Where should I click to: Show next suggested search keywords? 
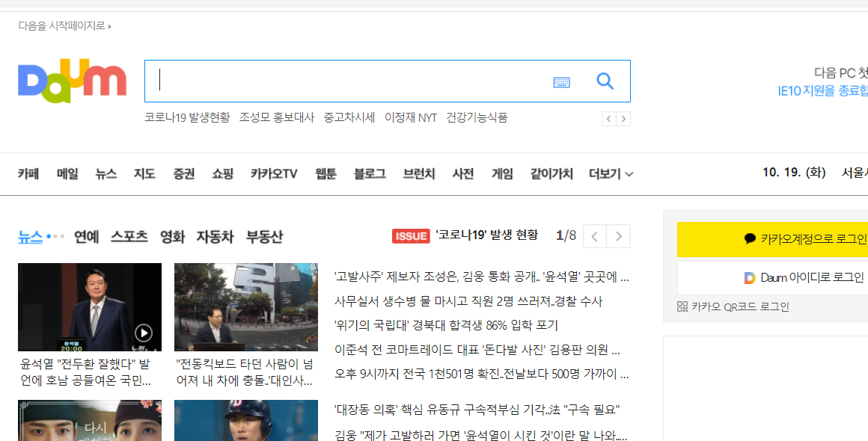click(x=623, y=118)
